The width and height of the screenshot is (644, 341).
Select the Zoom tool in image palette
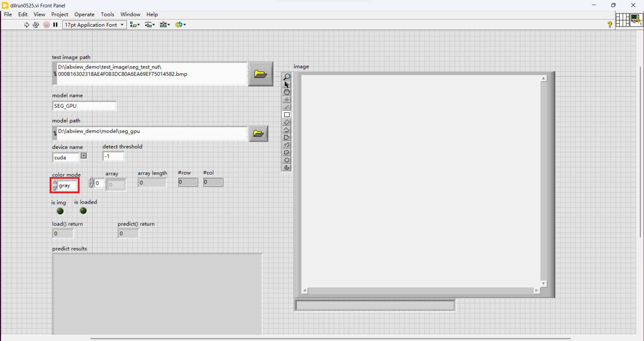tap(287, 77)
